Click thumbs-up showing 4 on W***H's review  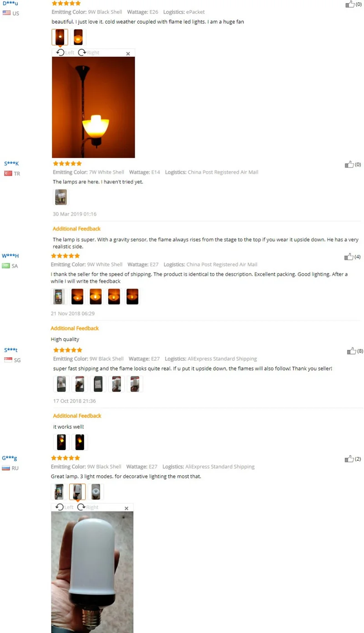(x=349, y=257)
